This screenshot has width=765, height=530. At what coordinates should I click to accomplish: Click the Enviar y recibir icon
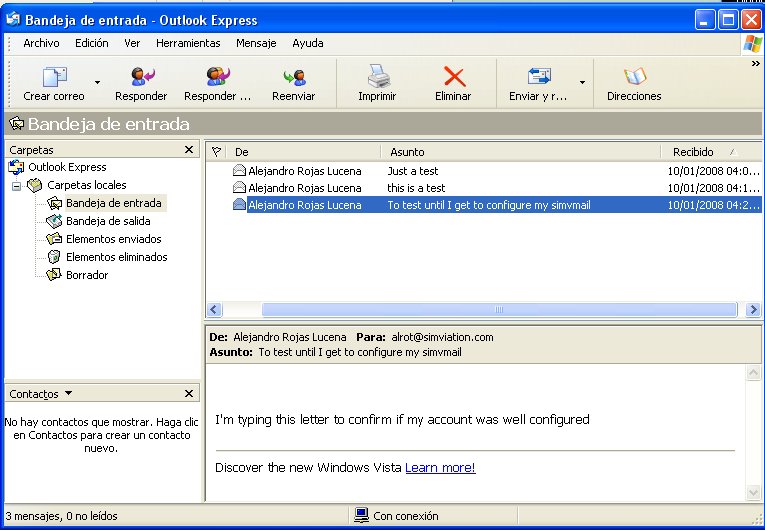(538, 77)
